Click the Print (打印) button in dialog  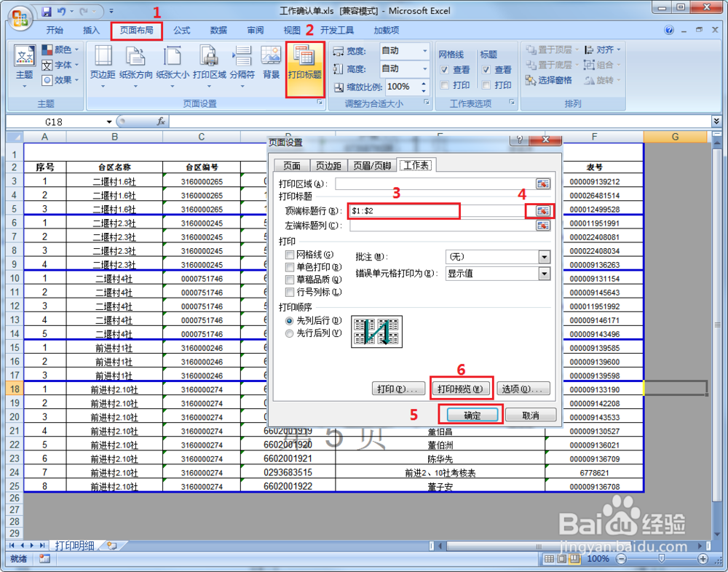(x=398, y=389)
